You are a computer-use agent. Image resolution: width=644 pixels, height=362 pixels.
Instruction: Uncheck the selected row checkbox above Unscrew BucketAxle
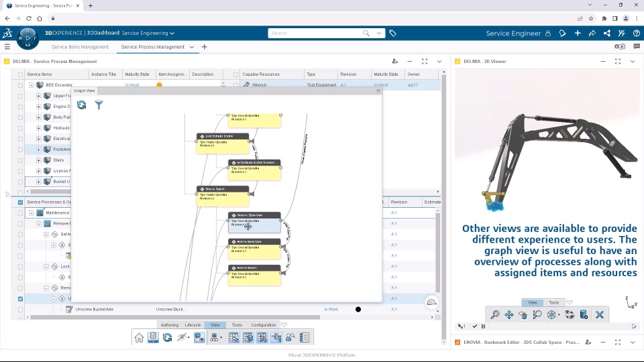pos(20,299)
